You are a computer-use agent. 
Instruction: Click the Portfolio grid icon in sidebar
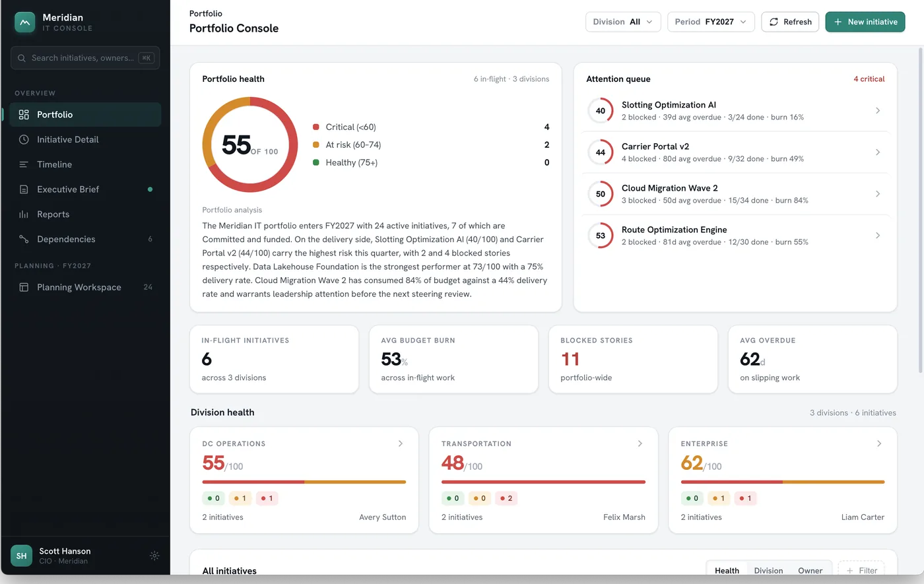click(x=24, y=115)
